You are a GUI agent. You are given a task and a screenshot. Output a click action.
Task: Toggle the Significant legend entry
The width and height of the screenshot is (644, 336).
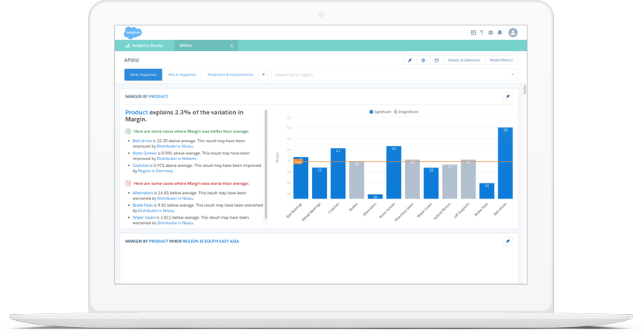pyautogui.click(x=380, y=112)
